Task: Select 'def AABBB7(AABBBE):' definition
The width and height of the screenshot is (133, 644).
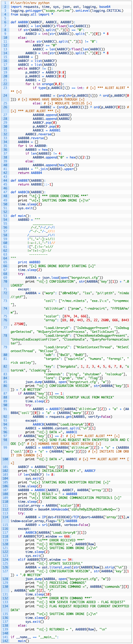Action: 28,181
